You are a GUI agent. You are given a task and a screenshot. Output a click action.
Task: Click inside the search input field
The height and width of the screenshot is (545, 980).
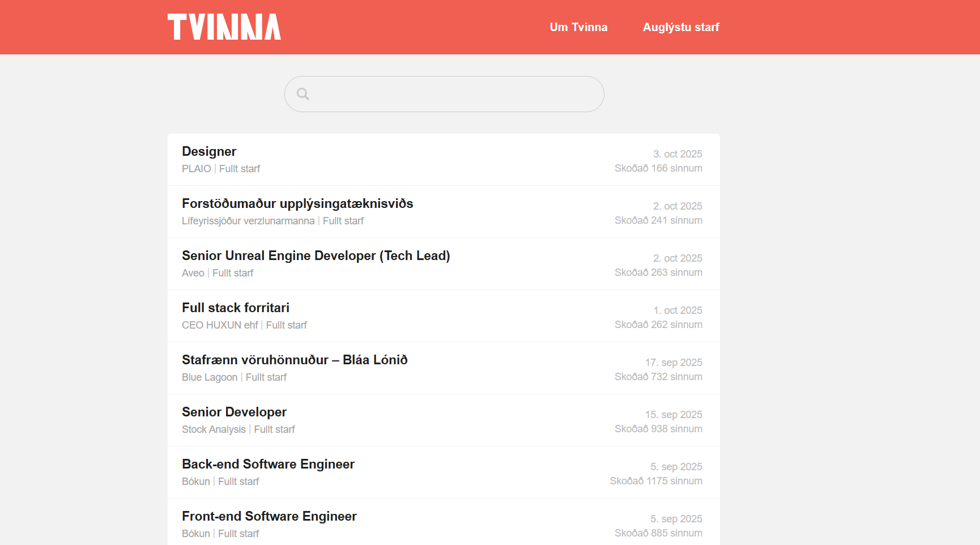click(444, 94)
